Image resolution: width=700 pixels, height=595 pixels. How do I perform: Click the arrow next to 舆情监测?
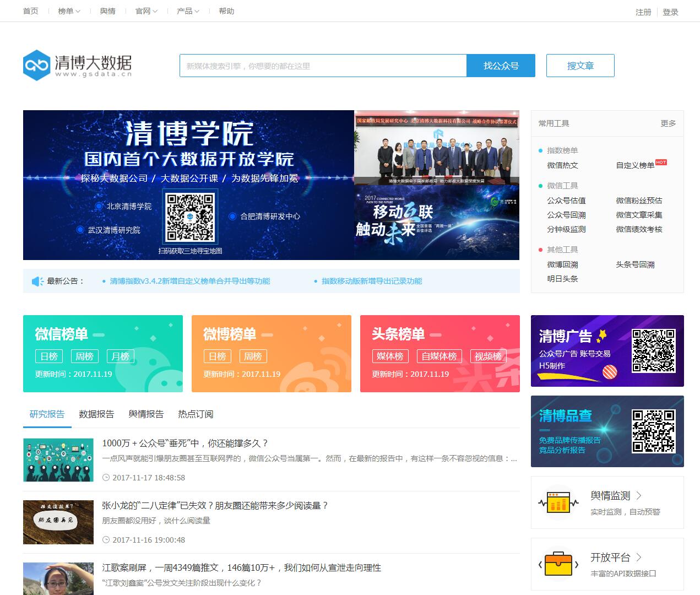639,496
